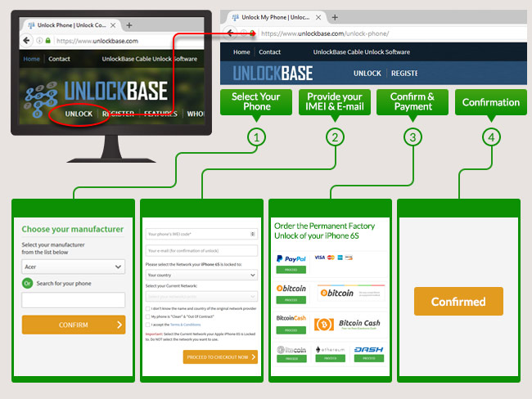
Task: Click the 'Confirm & Payment' step button
Action: coord(413,102)
